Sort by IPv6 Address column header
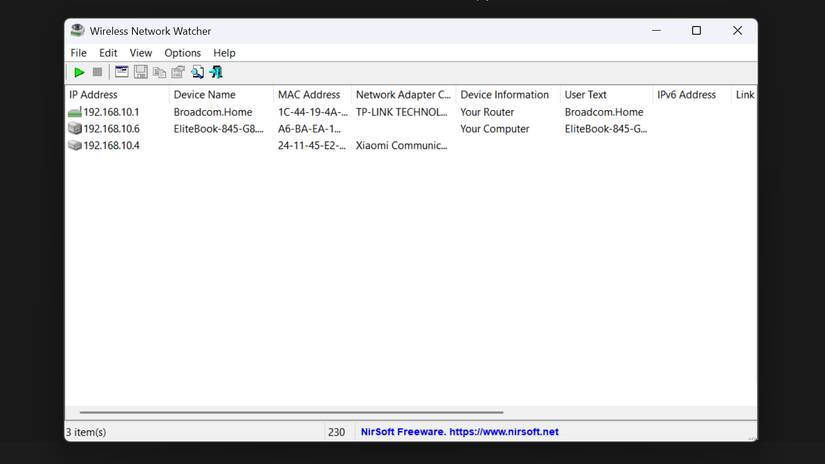This screenshot has width=825, height=464. point(692,95)
